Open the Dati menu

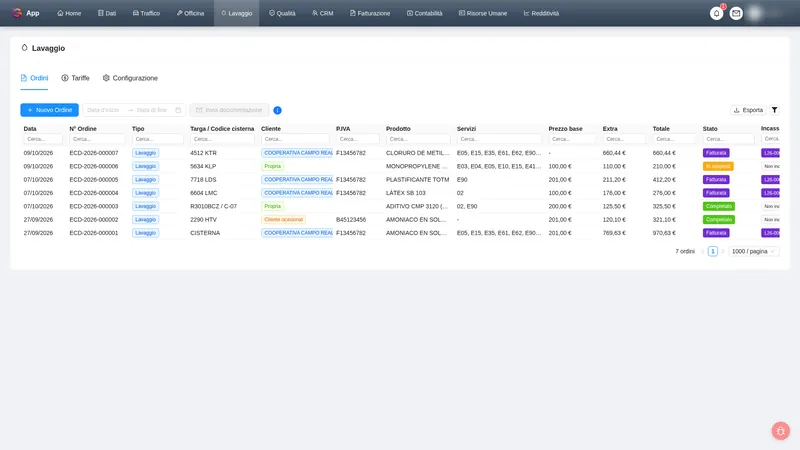click(107, 13)
